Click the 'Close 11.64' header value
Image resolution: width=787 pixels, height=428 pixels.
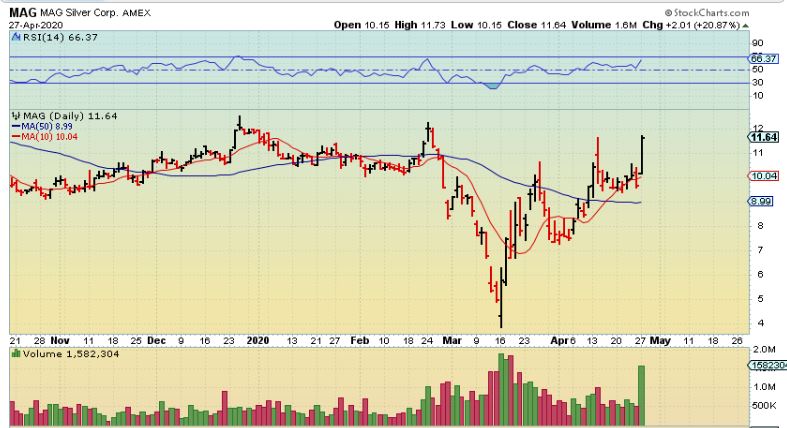(537, 25)
